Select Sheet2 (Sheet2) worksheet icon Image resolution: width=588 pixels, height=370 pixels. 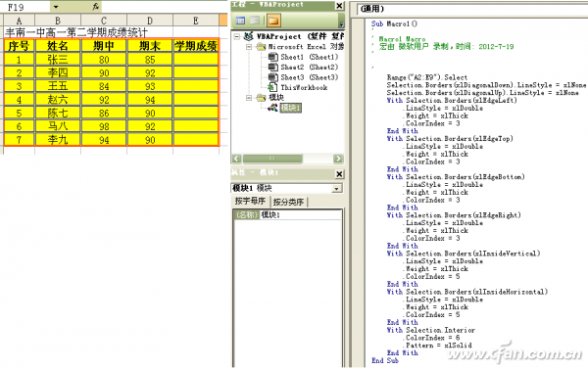273,67
